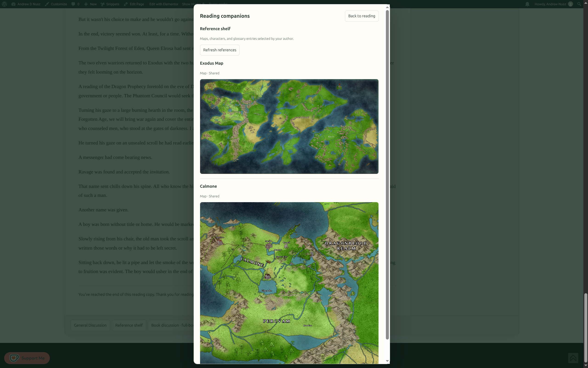Select the Reference shelf tab below the text
Image resolution: width=588 pixels, height=368 pixels.
tap(129, 325)
